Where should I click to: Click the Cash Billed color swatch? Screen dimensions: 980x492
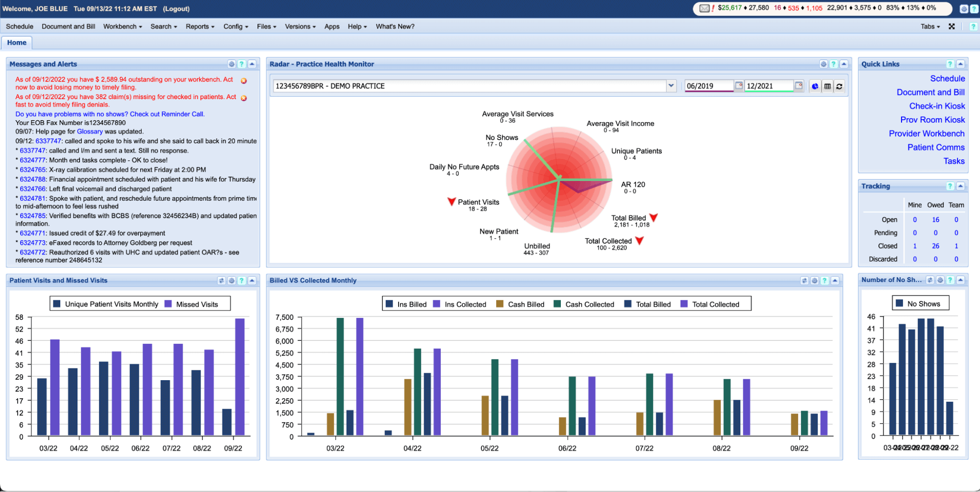pos(500,304)
